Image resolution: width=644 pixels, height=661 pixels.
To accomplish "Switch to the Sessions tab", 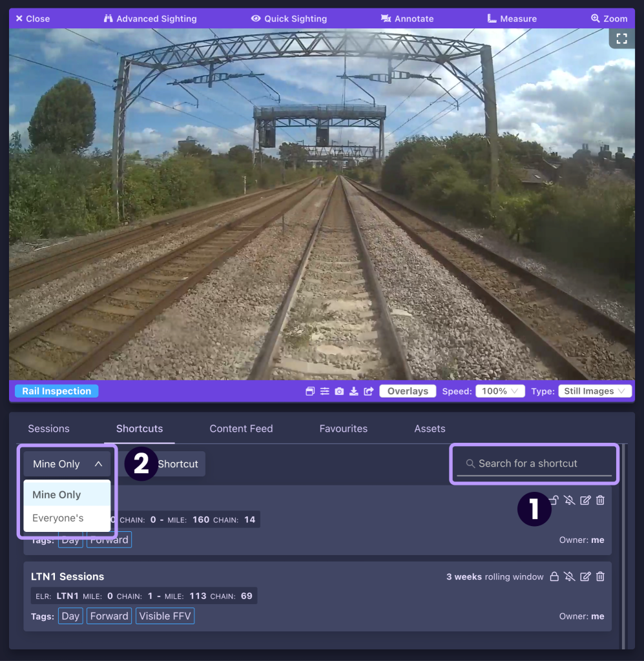I will [48, 429].
